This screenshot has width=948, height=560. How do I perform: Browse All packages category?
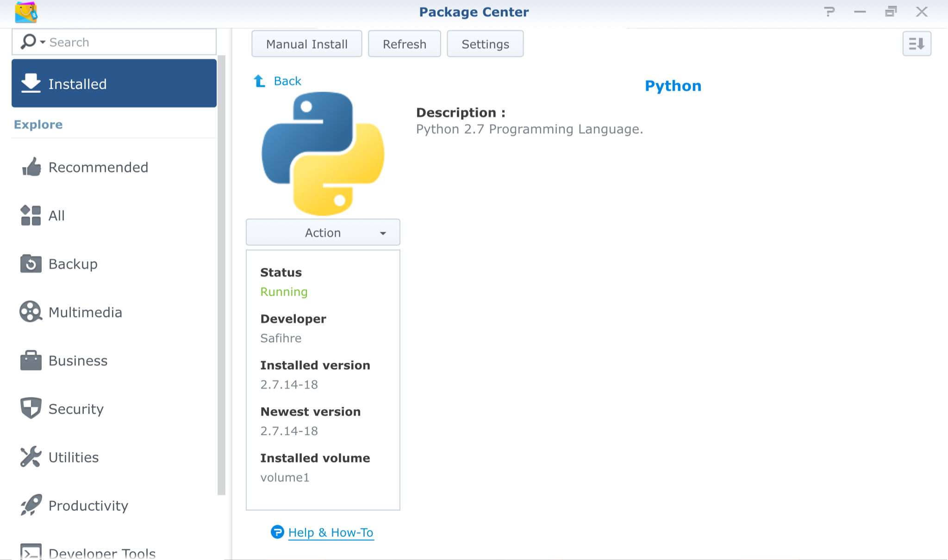click(114, 215)
